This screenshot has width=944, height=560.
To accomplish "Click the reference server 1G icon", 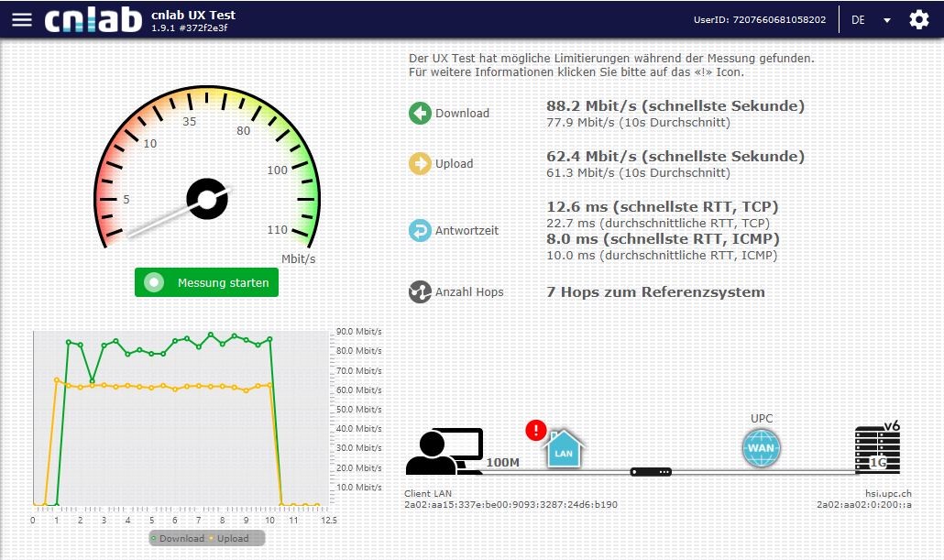I will 876,450.
